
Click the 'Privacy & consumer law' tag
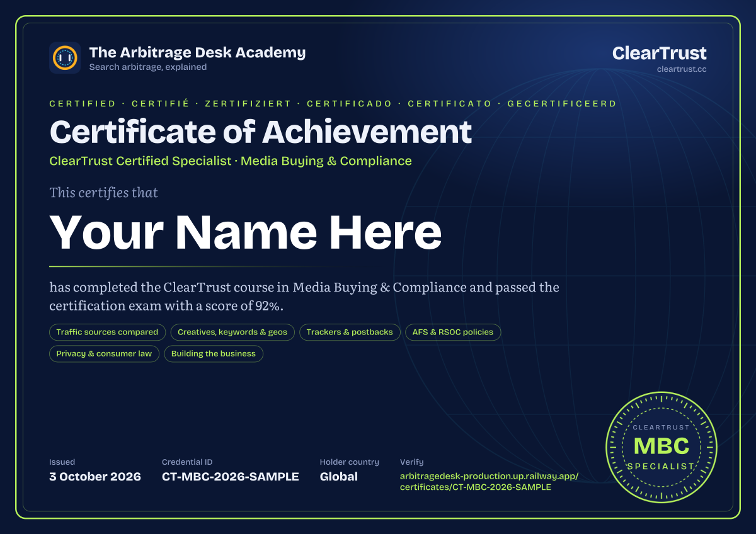click(104, 353)
